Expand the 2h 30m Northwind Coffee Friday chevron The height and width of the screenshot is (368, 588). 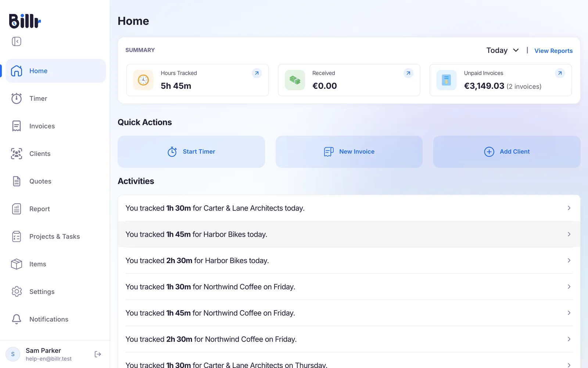tap(569, 339)
